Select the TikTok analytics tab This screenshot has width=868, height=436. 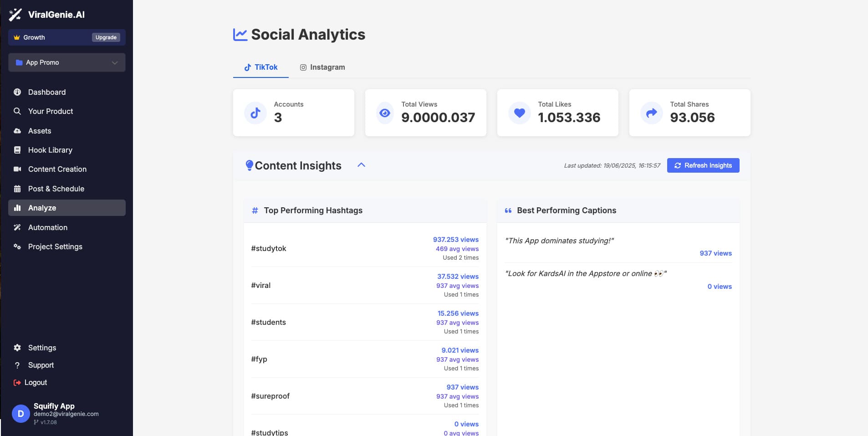point(260,67)
